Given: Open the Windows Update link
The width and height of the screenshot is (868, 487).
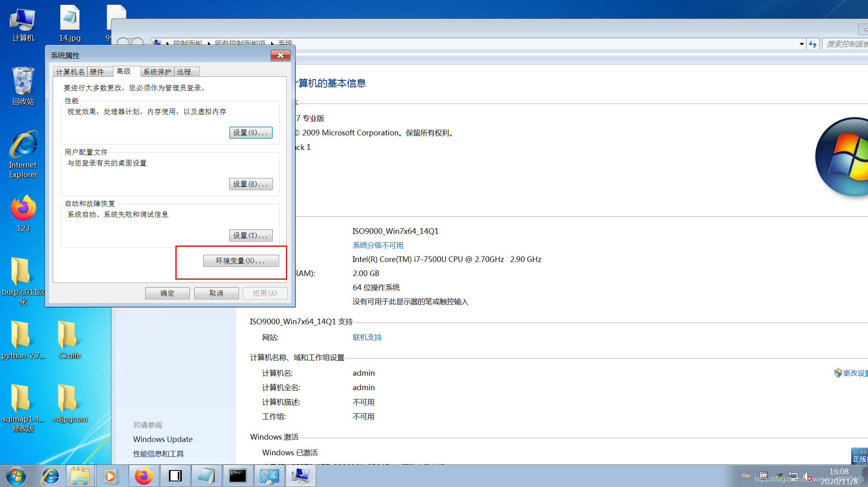Looking at the screenshot, I should [x=162, y=439].
